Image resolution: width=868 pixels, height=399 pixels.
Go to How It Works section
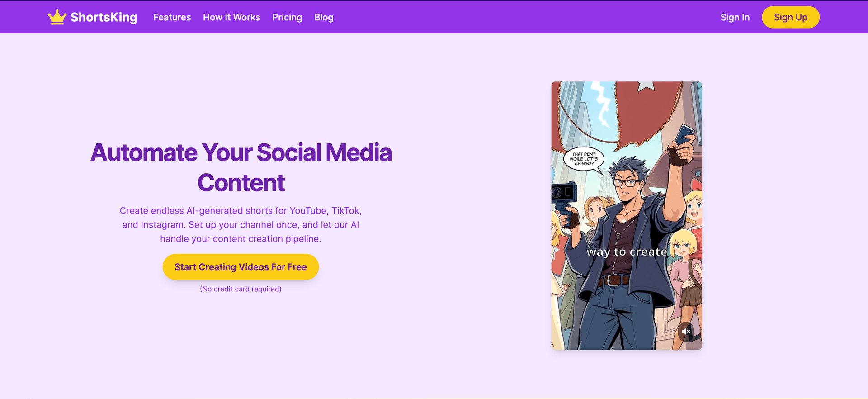tap(231, 17)
